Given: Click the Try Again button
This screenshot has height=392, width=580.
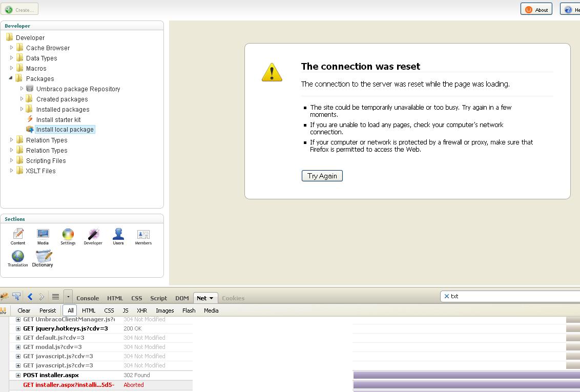Looking at the screenshot, I should pos(322,176).
